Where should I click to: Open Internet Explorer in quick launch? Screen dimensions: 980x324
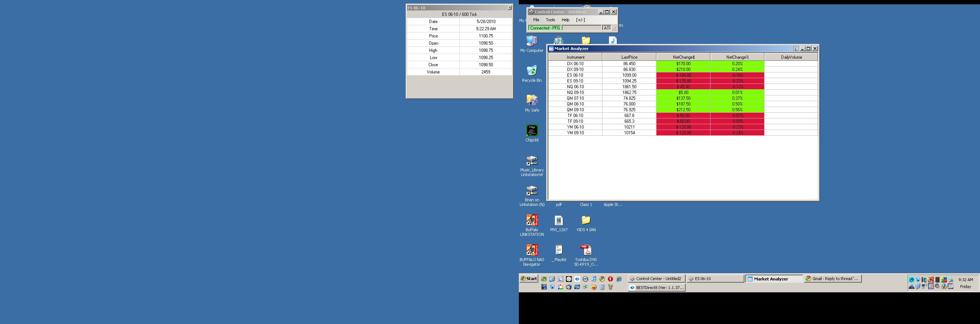(619, 279)
